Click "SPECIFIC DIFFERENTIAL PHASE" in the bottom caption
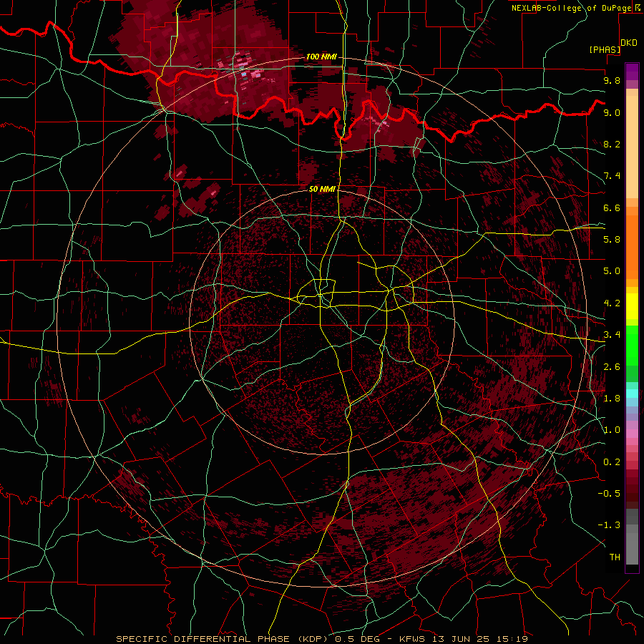Screen dimensions: 644x644 point(205,639)
